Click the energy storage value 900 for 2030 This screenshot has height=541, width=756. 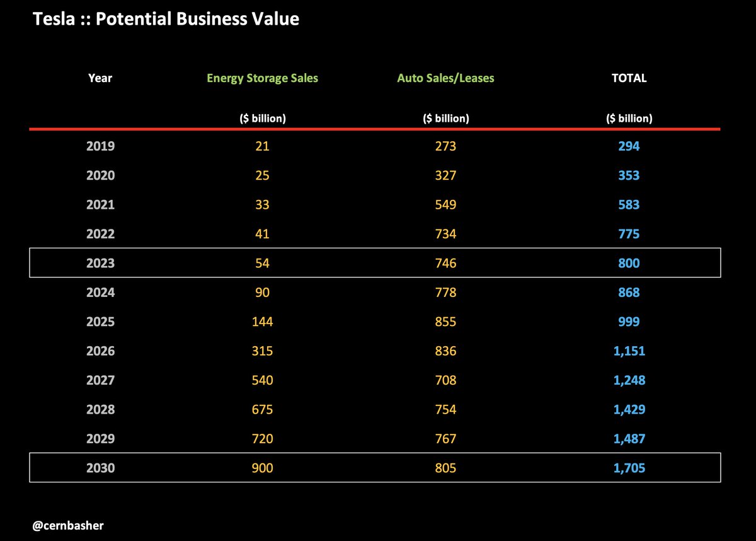pyautogui.click(x=262, y=468)
